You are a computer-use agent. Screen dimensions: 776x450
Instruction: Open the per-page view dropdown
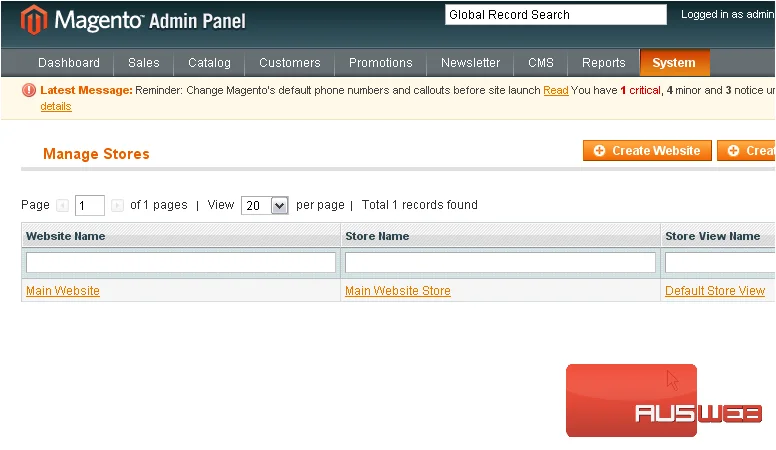[x=264, y=205]
